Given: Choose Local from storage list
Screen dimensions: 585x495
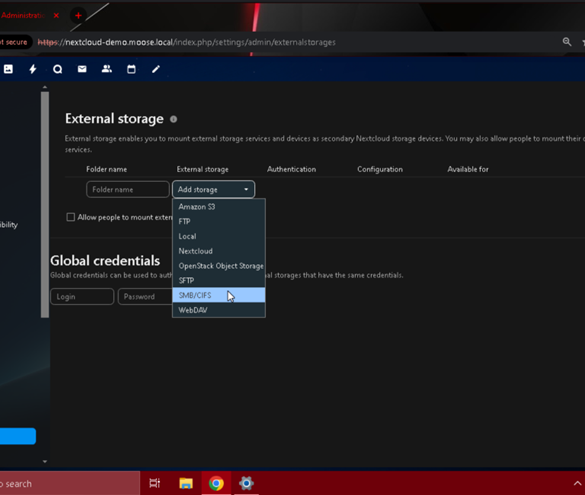Looking at the screenshot, I should [x=219, y=236].
